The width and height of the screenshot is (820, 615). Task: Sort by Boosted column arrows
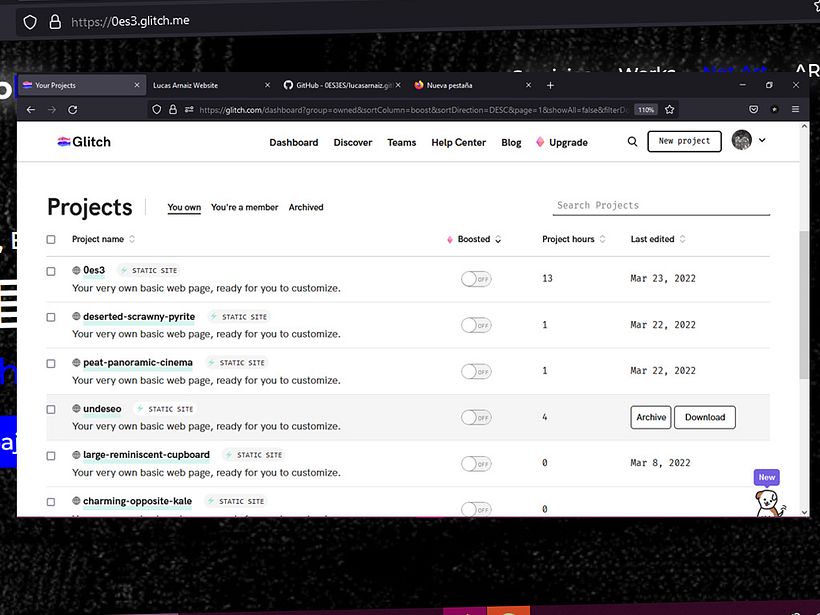pos(498,239)
